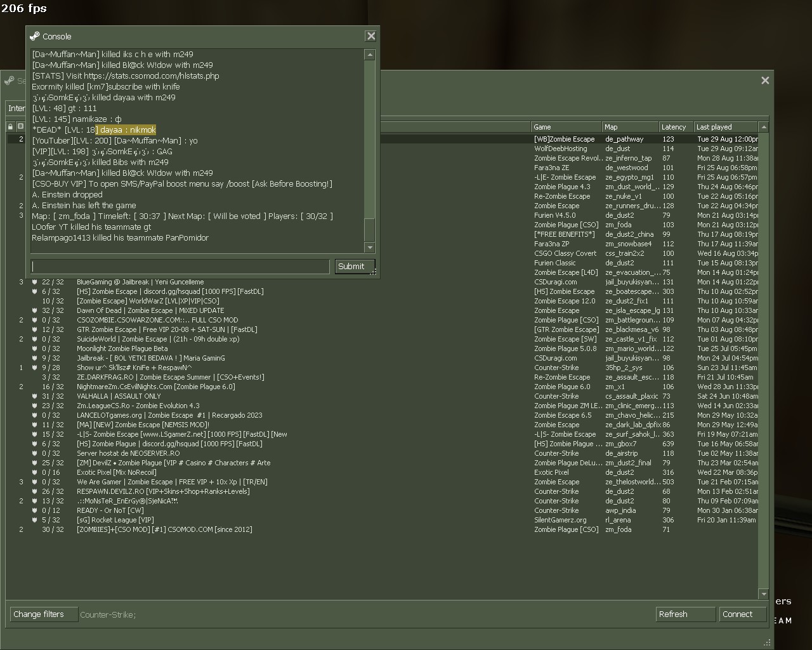Screen dimensions: 812x650
Task: Select [ZOMBIES]+[CSO MOD] CSOMOD.COM server row
Action: [382, 529]
